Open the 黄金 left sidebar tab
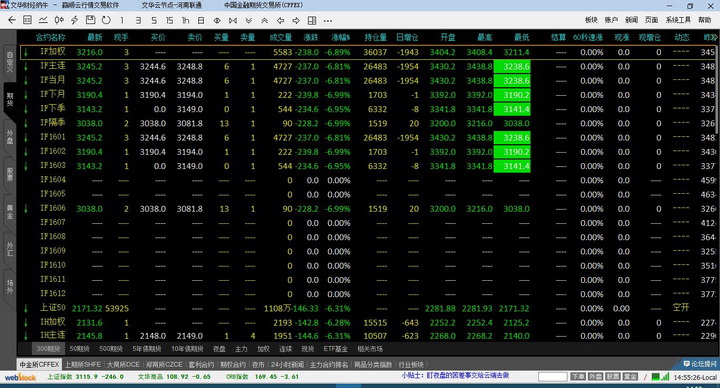The height and width of the screenshot is (388, 720). point(10,213)
